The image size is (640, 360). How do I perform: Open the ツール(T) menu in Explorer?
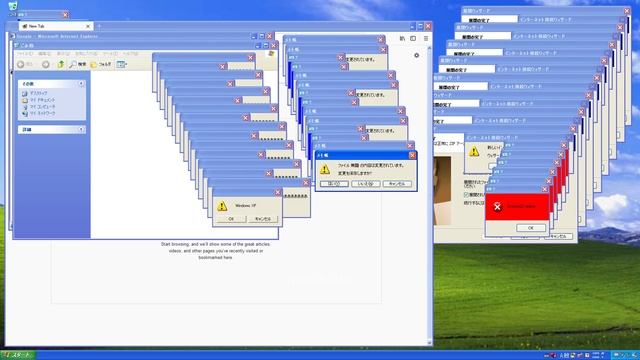pos(110,54)
